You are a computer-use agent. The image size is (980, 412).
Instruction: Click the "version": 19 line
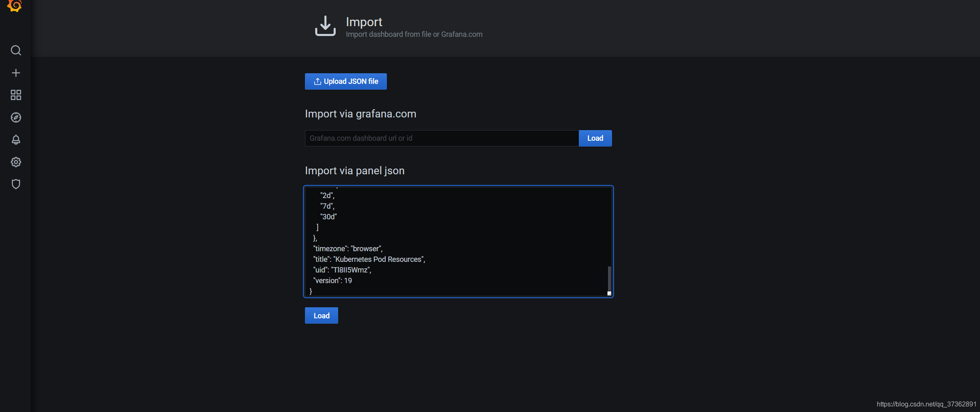[x=332, y=281]
